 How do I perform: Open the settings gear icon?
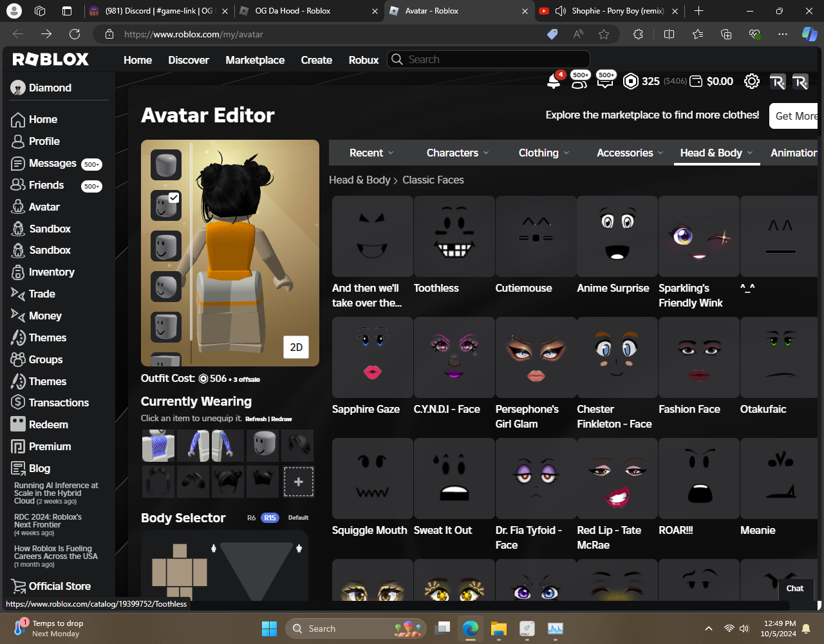click(751, 81)
